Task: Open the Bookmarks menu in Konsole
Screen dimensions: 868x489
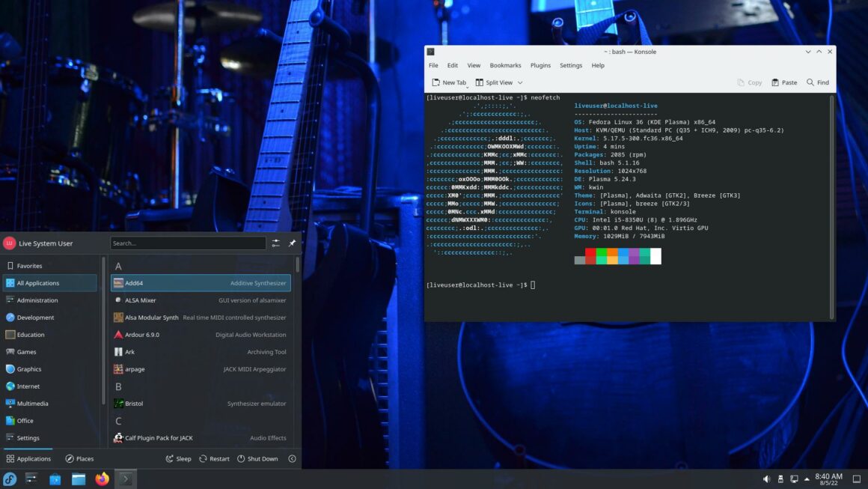Action: coord(506,65)
